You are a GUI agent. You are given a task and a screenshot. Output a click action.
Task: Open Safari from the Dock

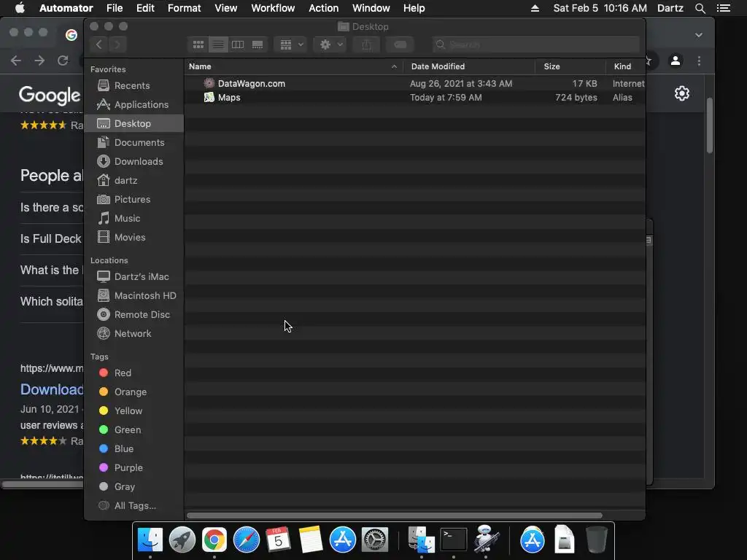pos(247,540)
